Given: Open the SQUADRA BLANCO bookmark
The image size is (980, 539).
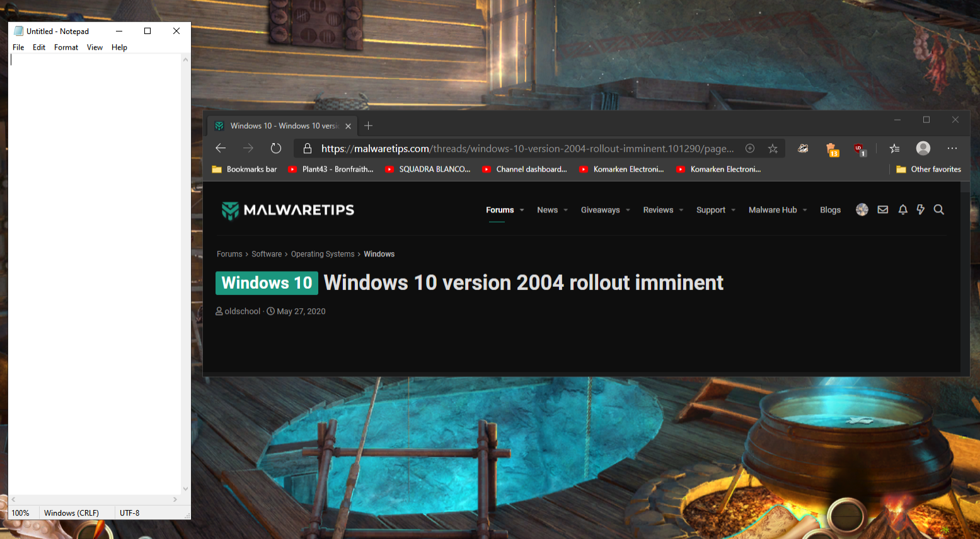Looking at the screenshot, I should pyautogui.click(x=427, y=169).
